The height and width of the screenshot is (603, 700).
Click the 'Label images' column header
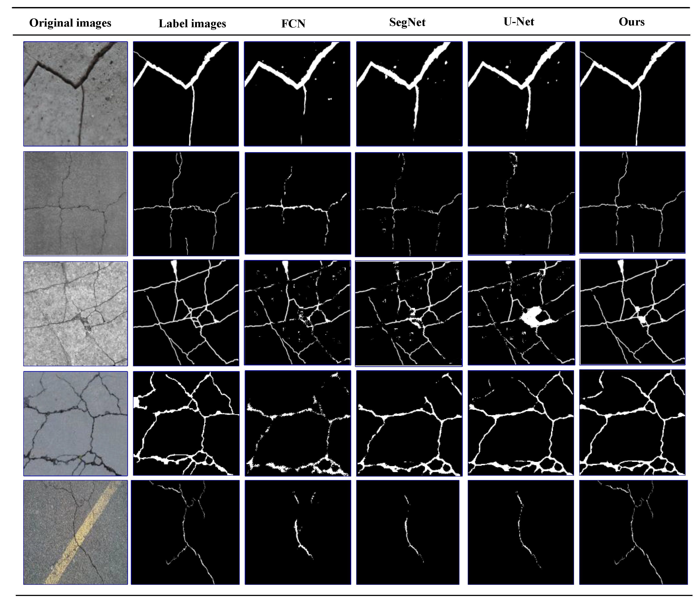192,24
